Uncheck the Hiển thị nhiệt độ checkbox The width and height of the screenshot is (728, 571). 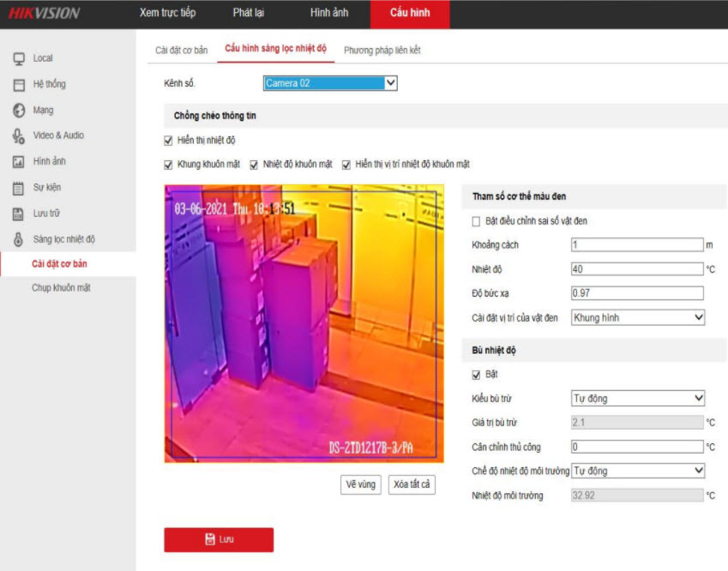(168, 141)
